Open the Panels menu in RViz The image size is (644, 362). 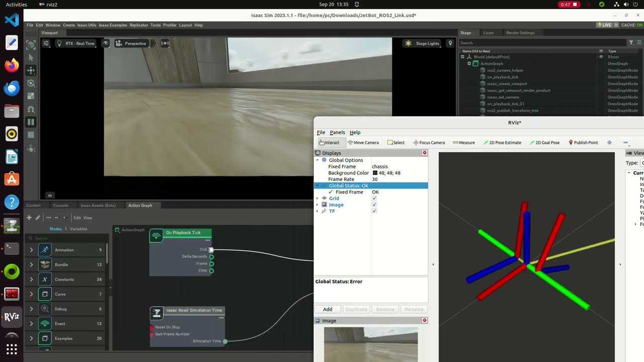337,132
